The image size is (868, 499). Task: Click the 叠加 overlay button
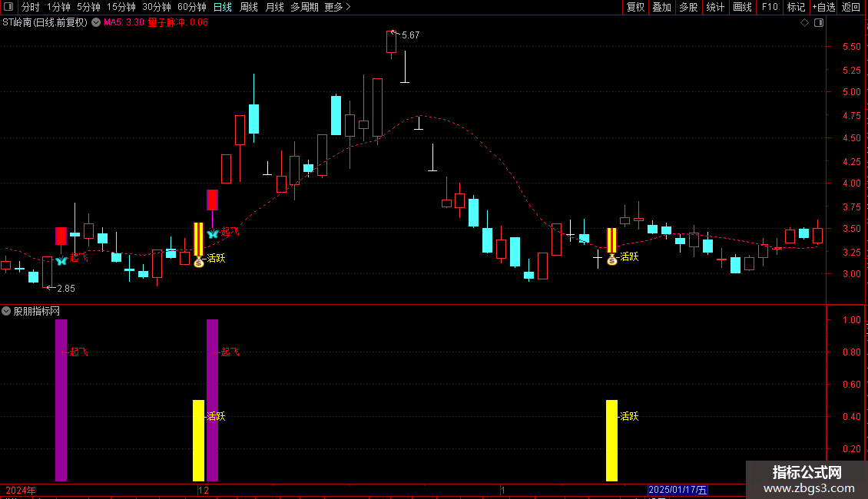[661, 7]
